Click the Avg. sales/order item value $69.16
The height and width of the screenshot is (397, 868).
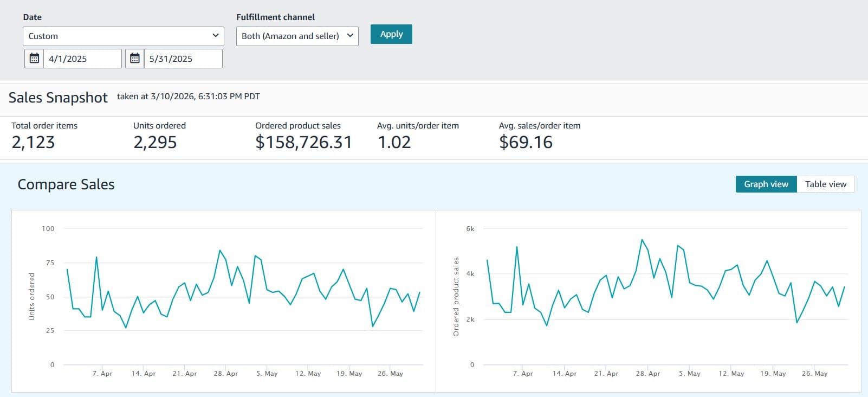pyautogui.click(x=526, y=142)
